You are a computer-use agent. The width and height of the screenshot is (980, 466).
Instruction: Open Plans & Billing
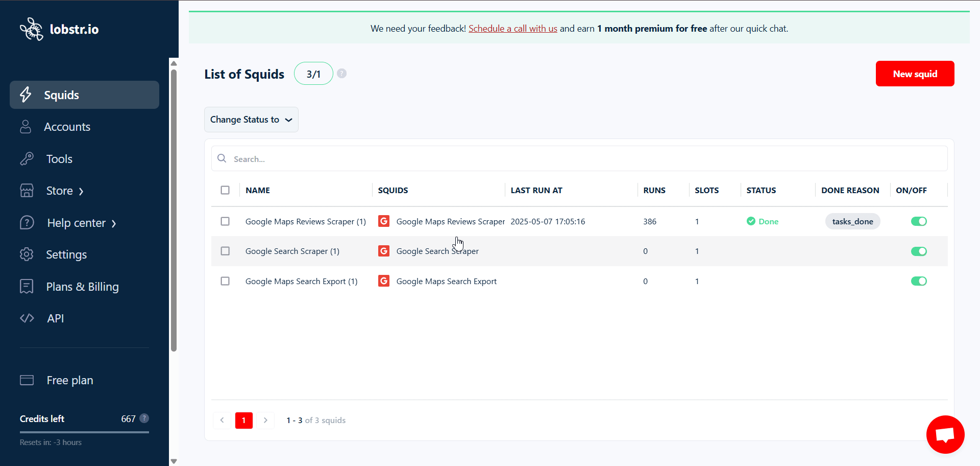[82, 286]
